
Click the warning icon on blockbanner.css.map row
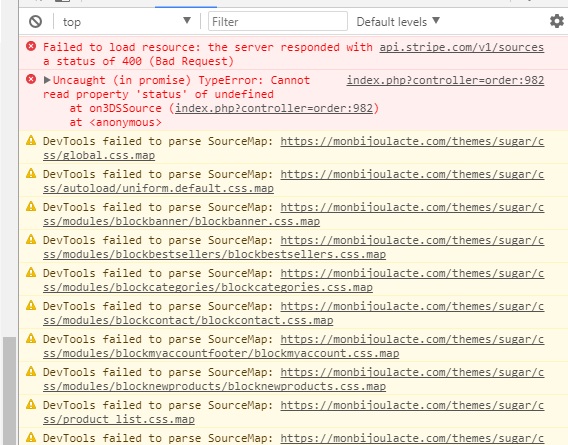(31, 206)
